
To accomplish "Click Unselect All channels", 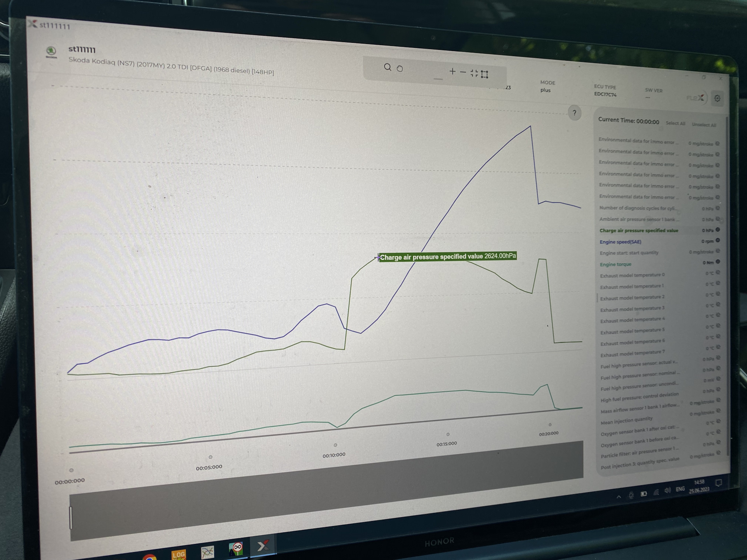I will pos(703,125).
